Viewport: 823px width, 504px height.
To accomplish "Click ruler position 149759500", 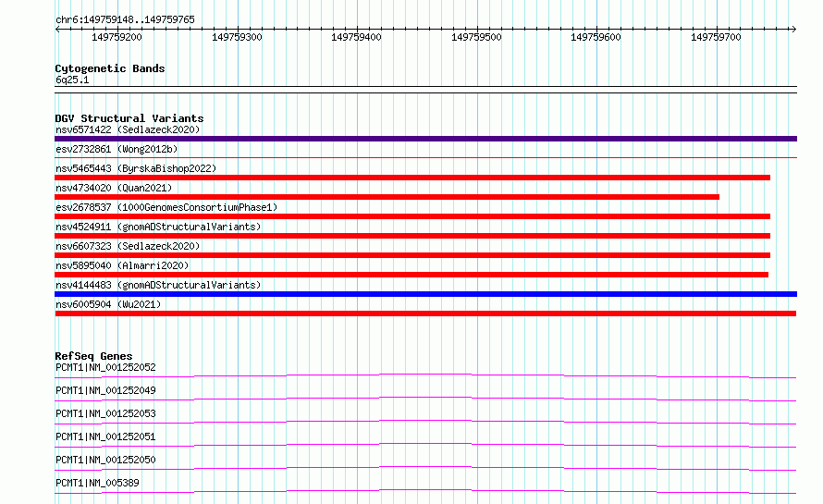I will (476, 37).
